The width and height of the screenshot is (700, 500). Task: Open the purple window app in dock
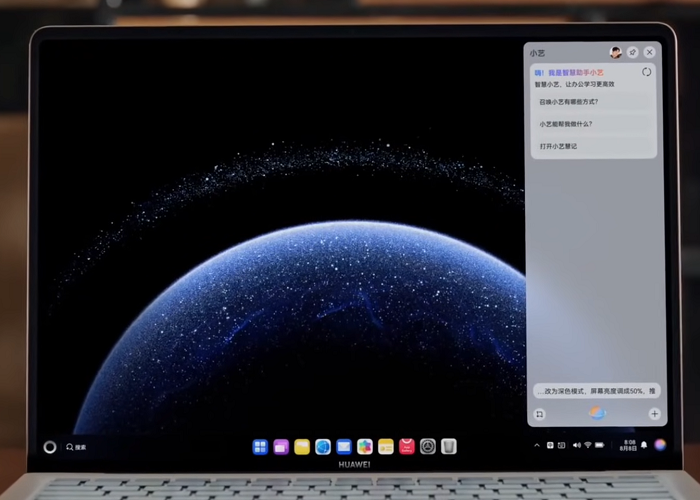[x=281, y=446]
